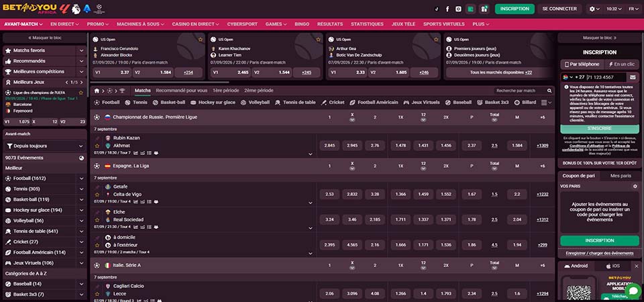Click Enregistrer / charger des événements

600,253
